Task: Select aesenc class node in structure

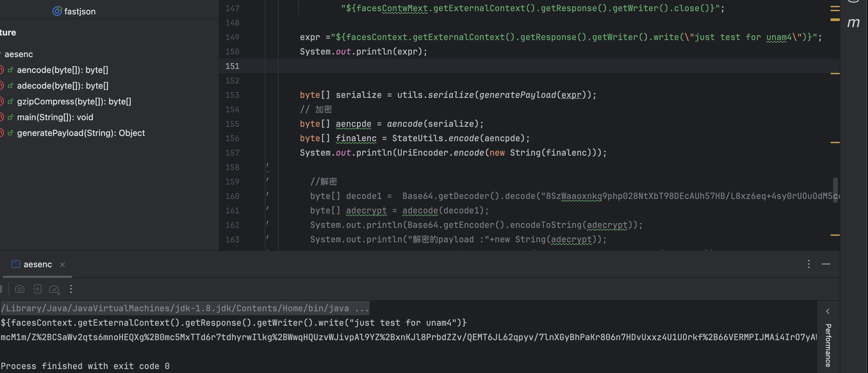Action: pos(18,54)
